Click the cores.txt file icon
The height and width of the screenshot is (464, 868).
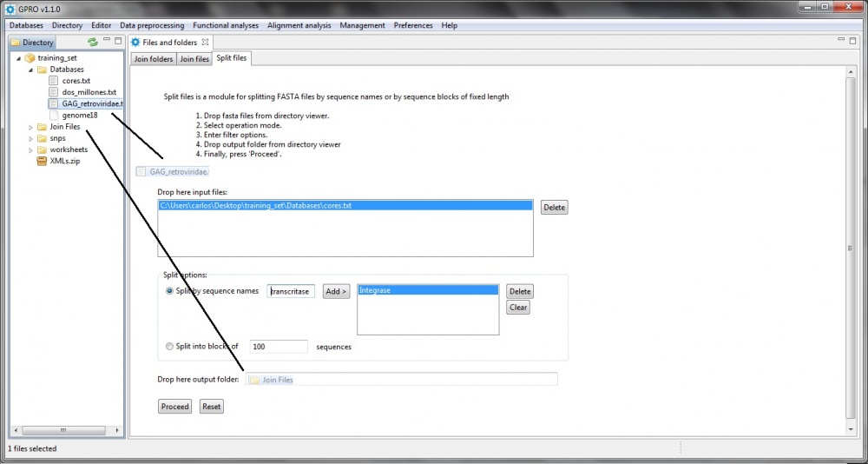coord(54,81)
